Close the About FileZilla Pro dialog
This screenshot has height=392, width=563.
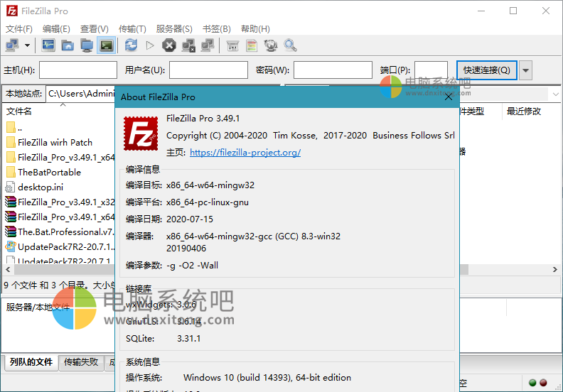coord(449,97)
